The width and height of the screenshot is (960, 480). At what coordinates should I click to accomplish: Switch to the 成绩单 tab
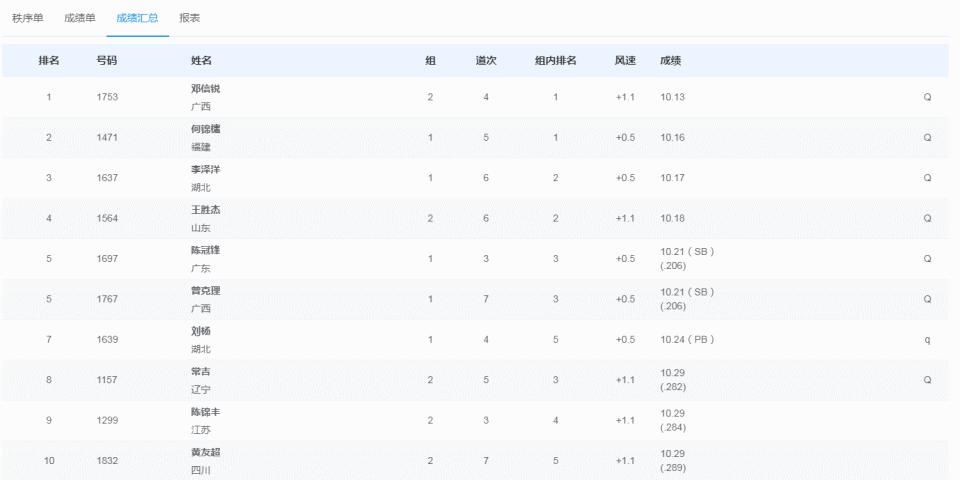point(79,18)
